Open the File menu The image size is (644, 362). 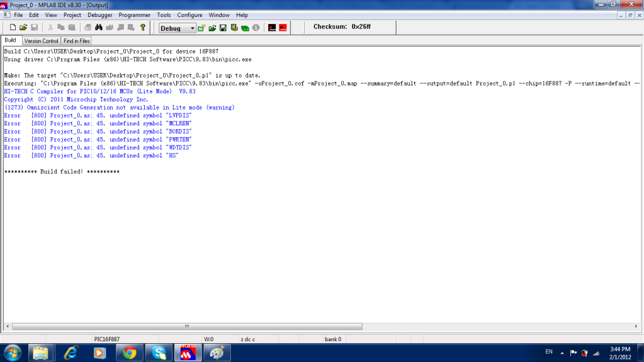[18, 14]
